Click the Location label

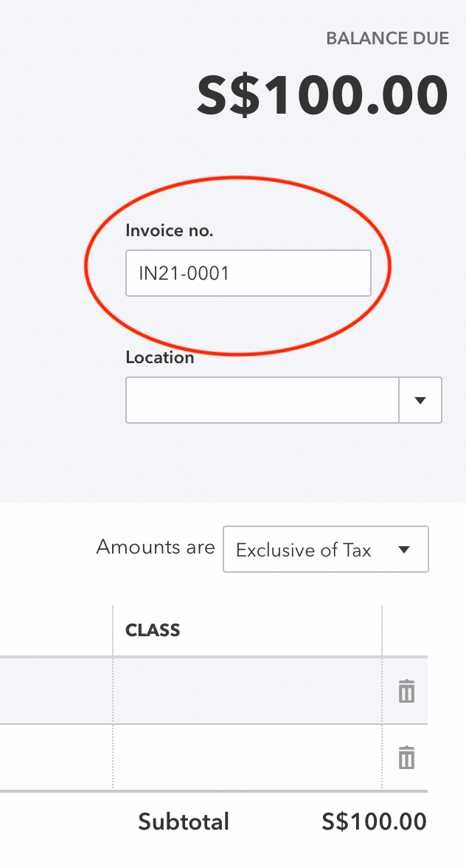[x=160, y=357]
